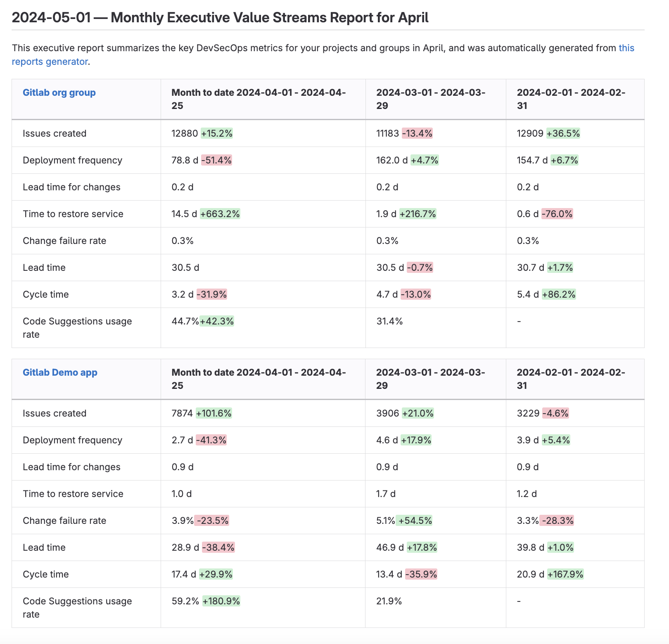The image size is (669, 644).
Task: Click the 1.0 d time to restore value
Action: [x=182, y=494]
